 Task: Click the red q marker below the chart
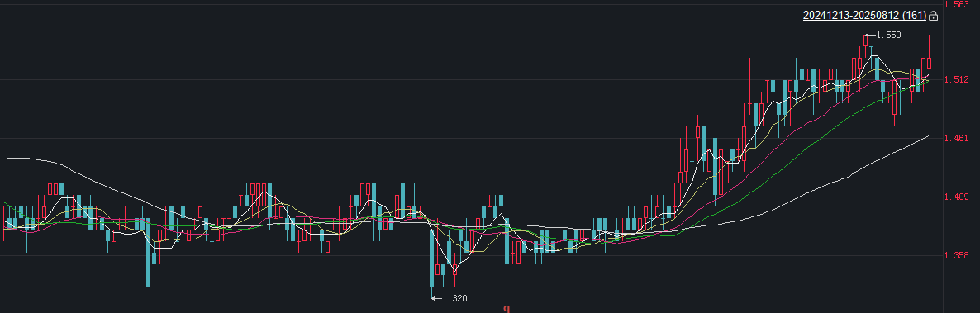[507, 308]
